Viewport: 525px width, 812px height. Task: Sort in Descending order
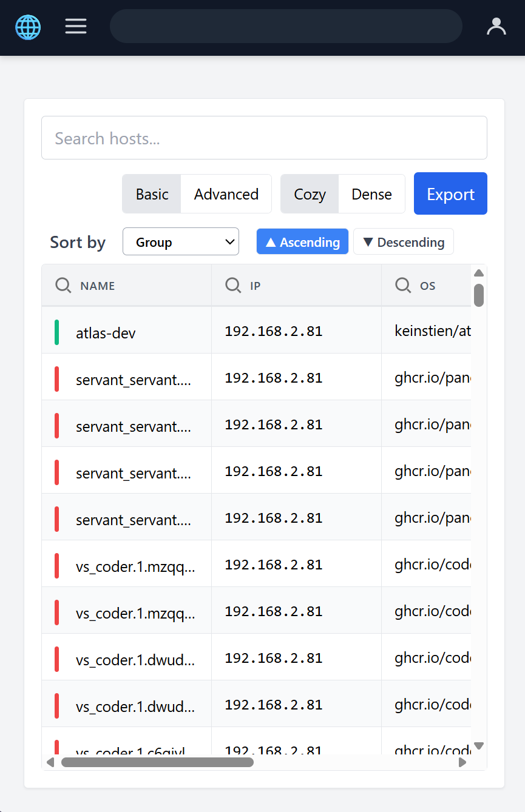point(404,242)
